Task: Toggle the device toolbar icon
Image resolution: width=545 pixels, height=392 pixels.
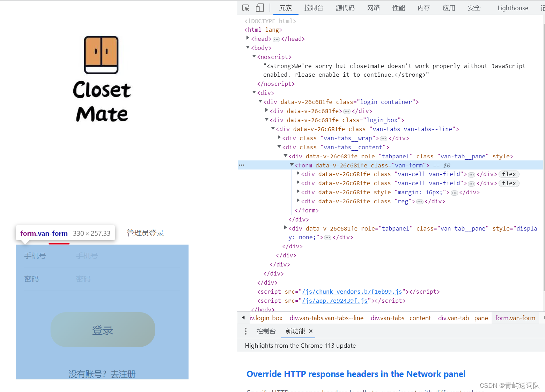Action: (260, 8)
